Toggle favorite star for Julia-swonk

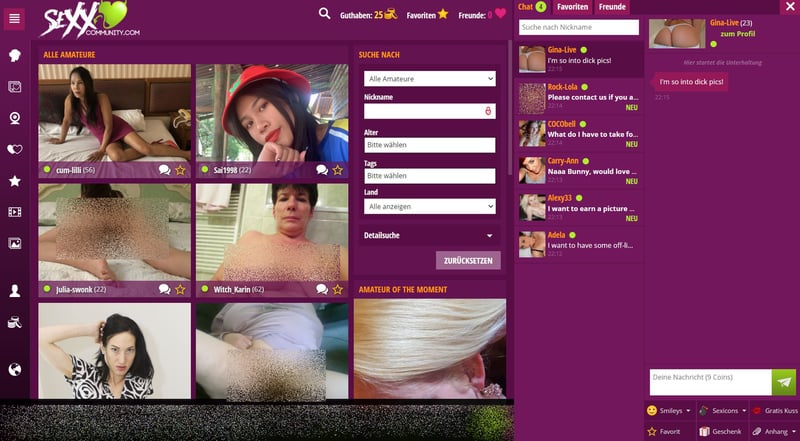[180, 289]
